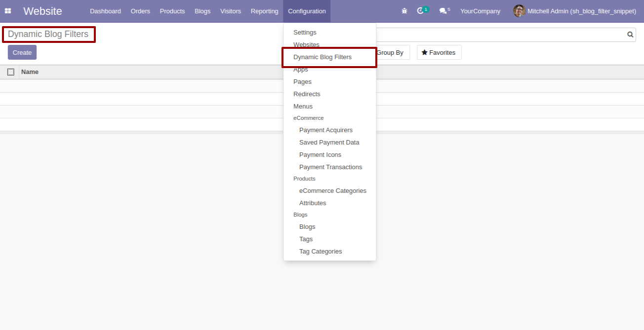Open Mitchell Admin user menu
The width and height of the screenshot is (644, 330).
pyautogui.click(x=575, y=11)
